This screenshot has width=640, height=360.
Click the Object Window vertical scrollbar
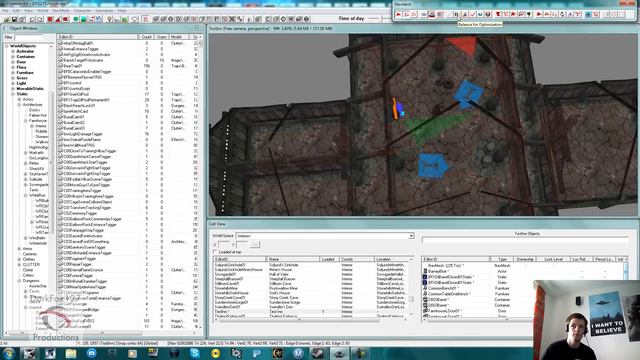pos(200,184)
